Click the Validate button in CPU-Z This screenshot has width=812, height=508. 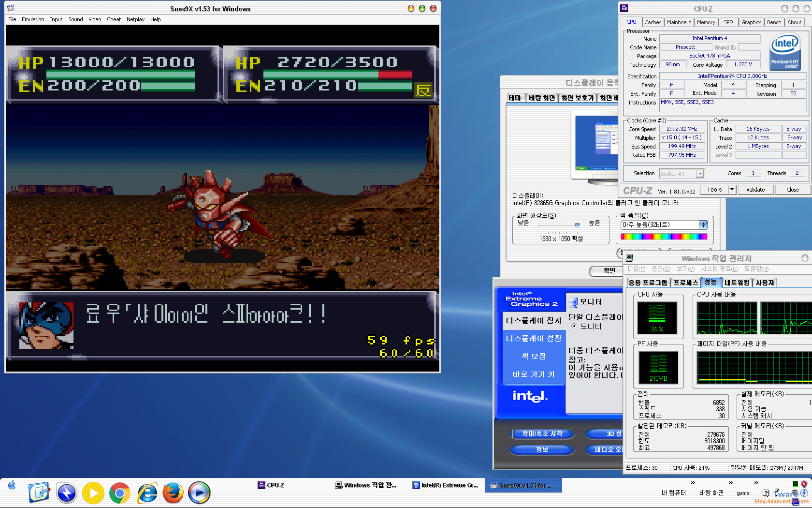point(755,190)
